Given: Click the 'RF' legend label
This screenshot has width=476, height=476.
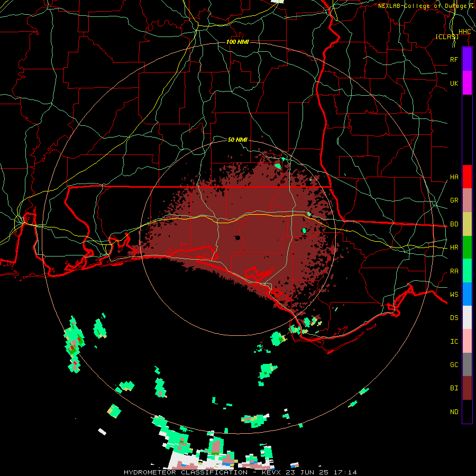Looking at the screenshot, I should [454, 59].
